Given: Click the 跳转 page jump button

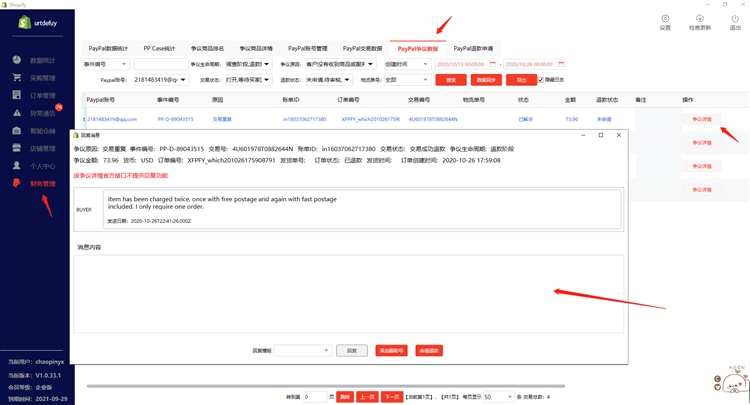Looking at the screenshot, I should [x=345, y=397].
